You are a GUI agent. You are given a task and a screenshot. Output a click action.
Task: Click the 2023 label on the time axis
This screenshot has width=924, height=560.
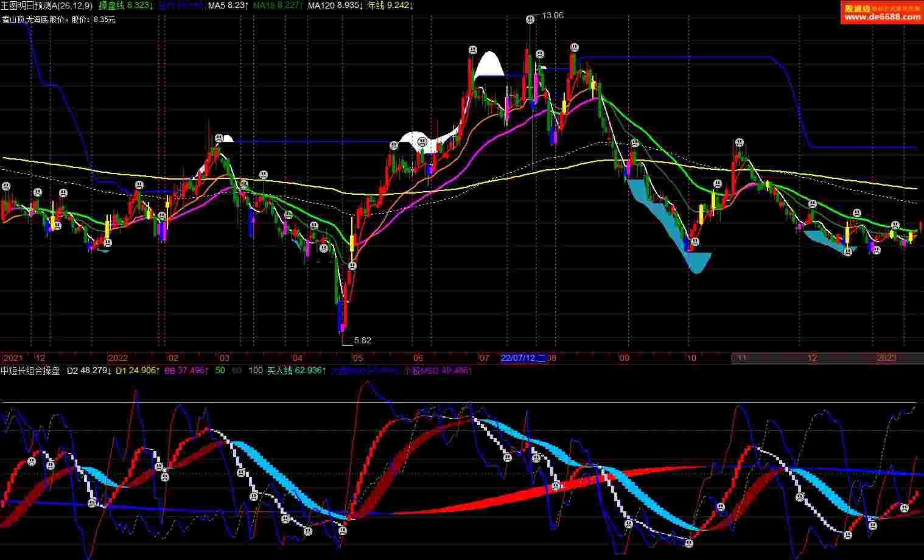pyautogui.click(x=886, y=358)
